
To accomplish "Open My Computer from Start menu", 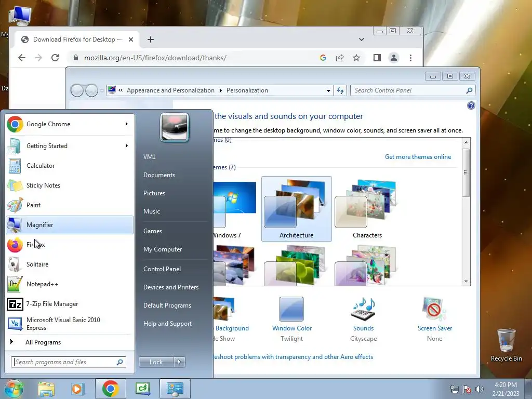I will (163, 249).
